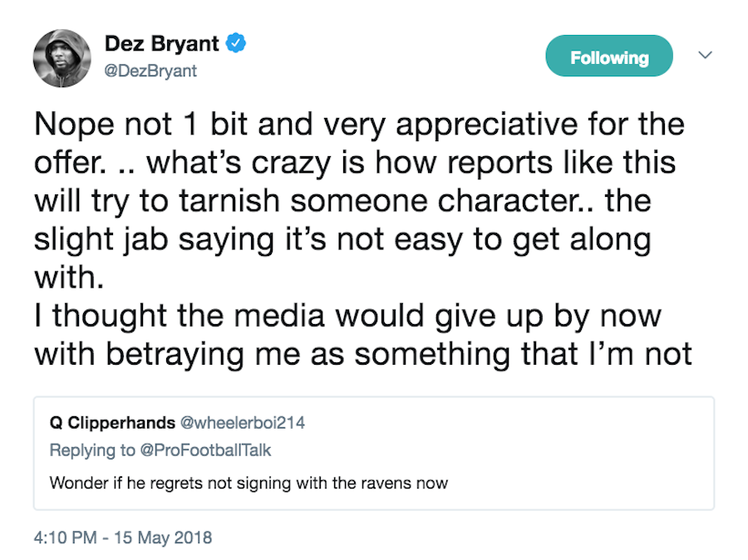748x560 pixels.
Task: Click Dez Bryant's profile avatar photo
Action: tap(62, 57)
